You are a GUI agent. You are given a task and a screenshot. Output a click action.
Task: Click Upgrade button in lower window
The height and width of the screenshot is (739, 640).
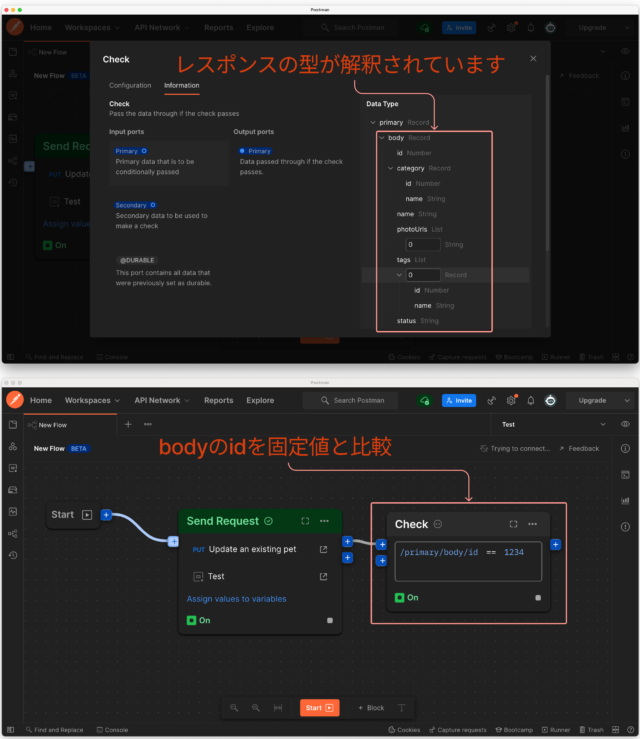tap(592, 400)
